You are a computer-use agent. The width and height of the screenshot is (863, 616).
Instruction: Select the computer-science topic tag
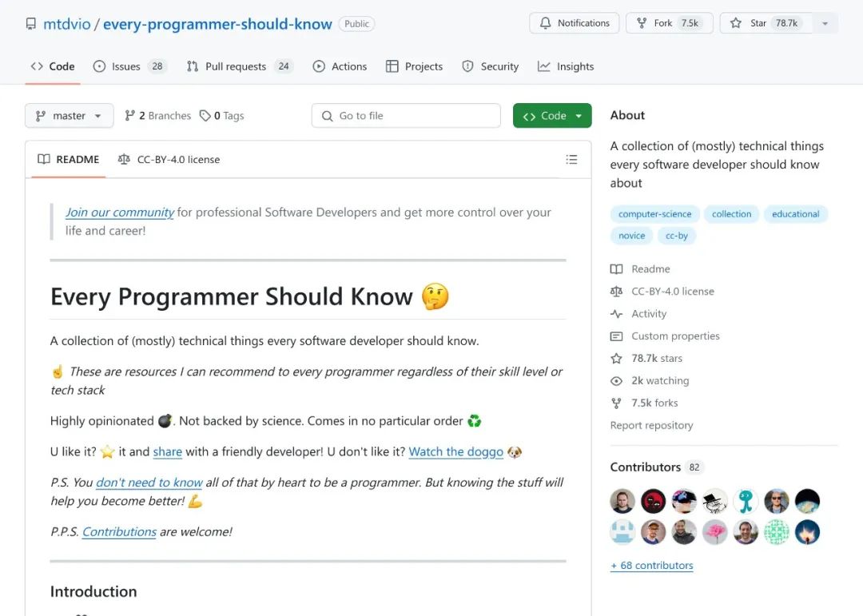click(x=654, y=214)
